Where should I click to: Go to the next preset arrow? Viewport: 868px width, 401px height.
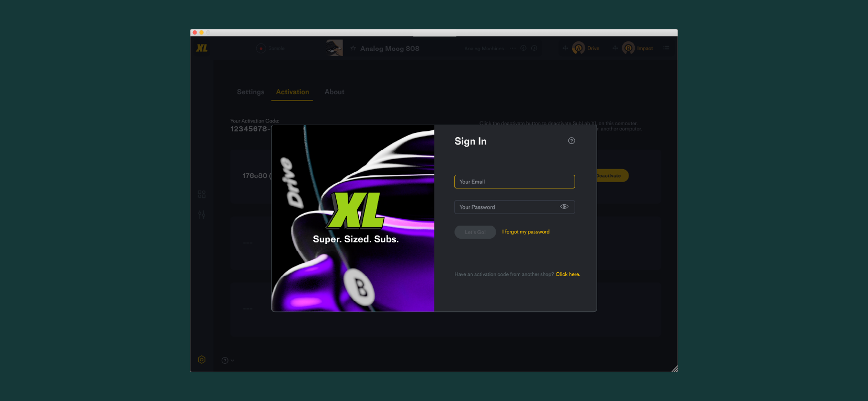tap(534, 48)
